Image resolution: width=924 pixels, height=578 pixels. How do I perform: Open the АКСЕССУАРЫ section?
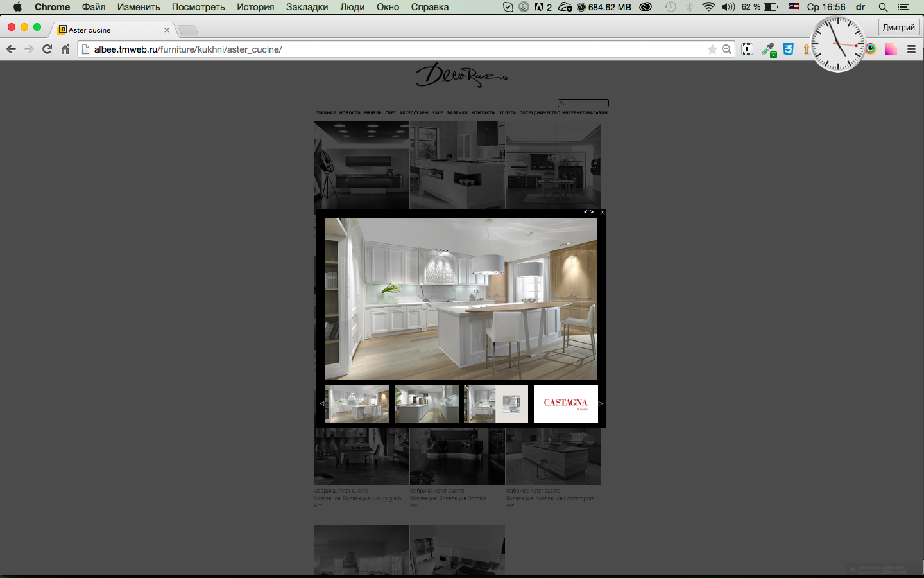pyautogui.click(x=414, y=113)
